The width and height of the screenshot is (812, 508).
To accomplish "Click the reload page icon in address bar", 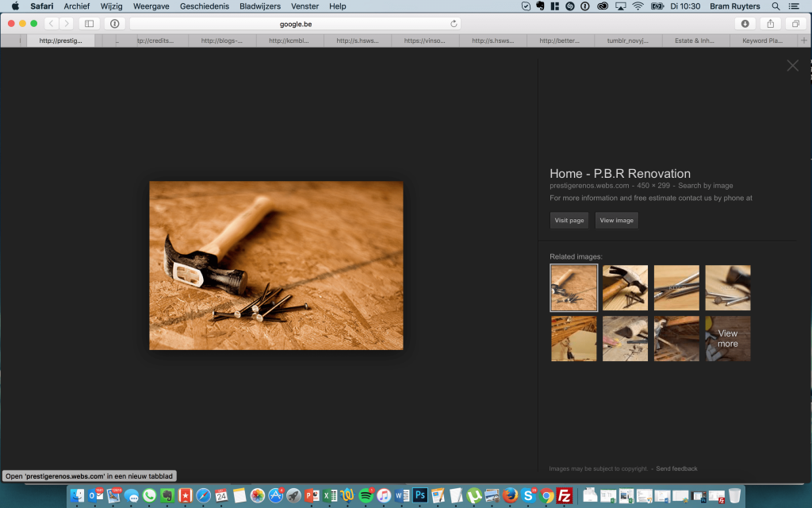I will (x=454, y=24).
